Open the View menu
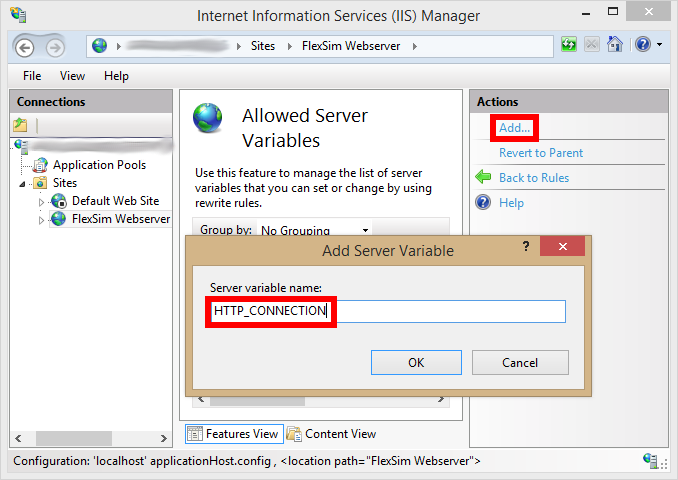Screen dimensions: 678x480 click(72, 76)
